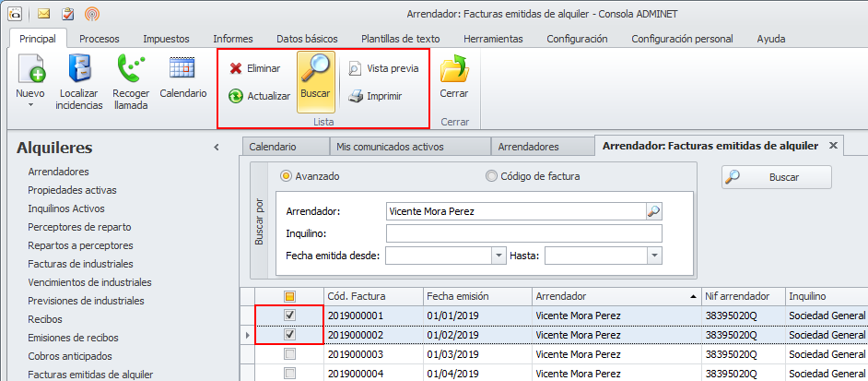This screenshot has width=868, height=381.
Task: Open Facturas de industriales in side menu
Action: coord(80,264)
